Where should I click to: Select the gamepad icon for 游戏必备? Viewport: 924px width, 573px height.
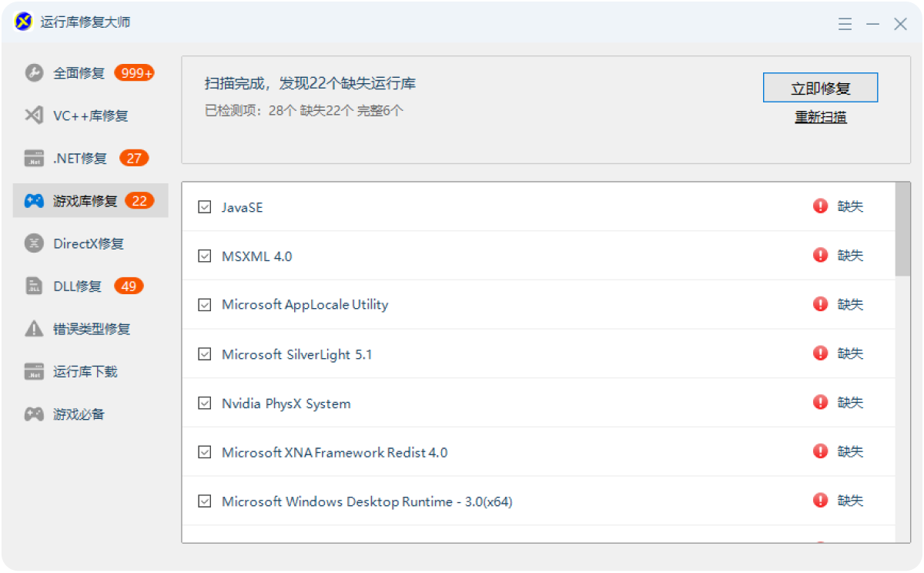coord(34,414)
